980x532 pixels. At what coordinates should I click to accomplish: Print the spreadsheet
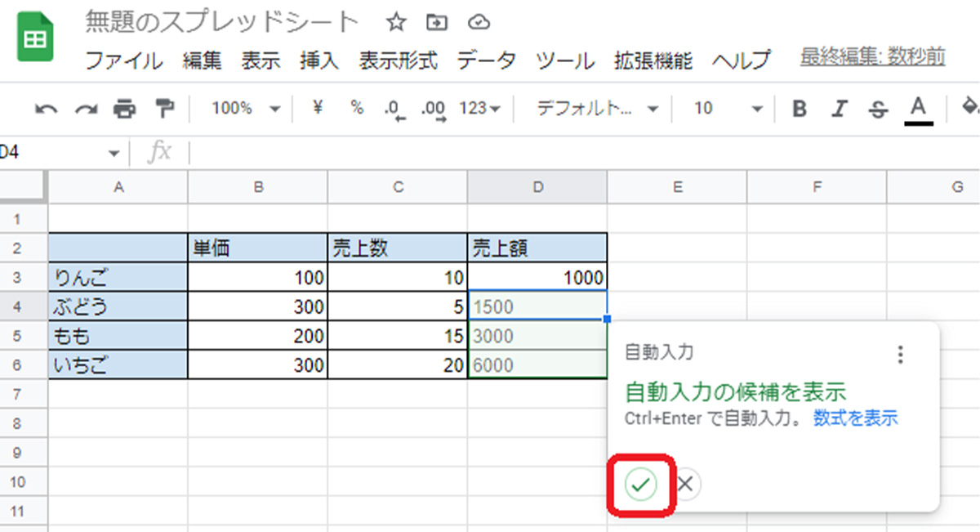click(125, 109)
